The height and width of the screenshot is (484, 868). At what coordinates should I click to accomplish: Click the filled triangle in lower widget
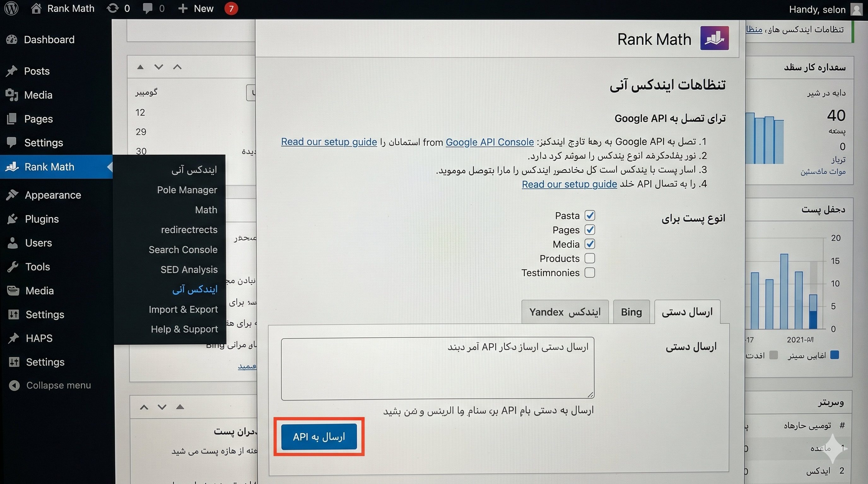point(180,407)
